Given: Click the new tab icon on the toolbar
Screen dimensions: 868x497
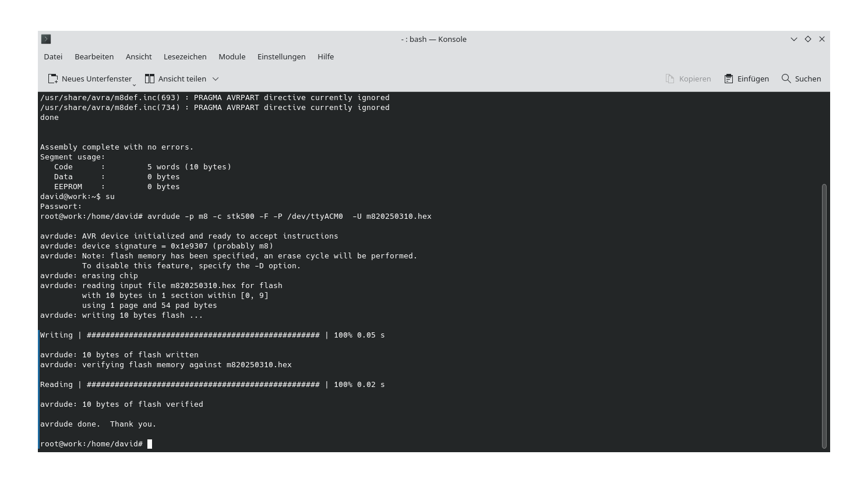Looking at the screenshot, I should click(52, 78).
